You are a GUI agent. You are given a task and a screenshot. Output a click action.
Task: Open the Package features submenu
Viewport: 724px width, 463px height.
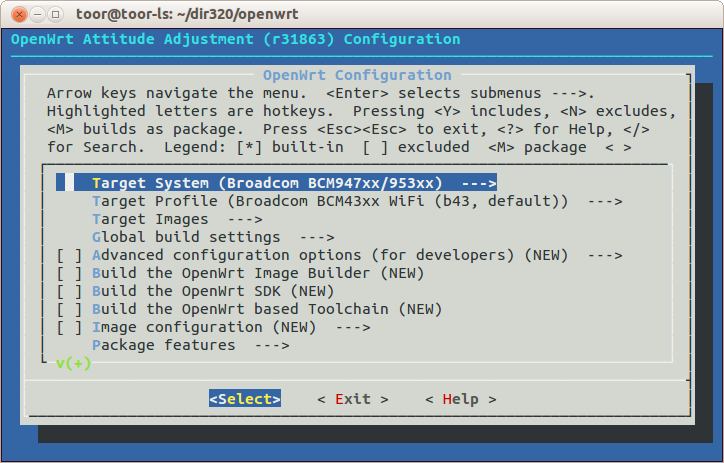pos(191,345)
